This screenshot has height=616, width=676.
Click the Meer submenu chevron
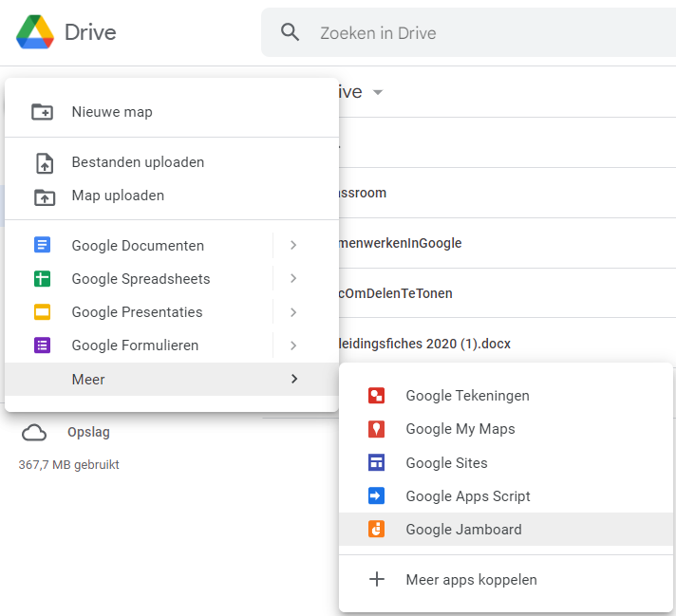[294, 379]
